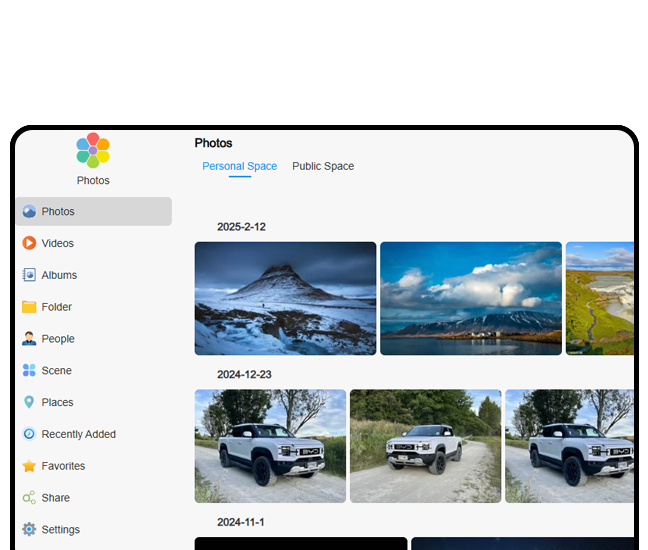The image size is (648, 550).
Task: Click the Scene four-squares icon
Action: tap(29, 371)
